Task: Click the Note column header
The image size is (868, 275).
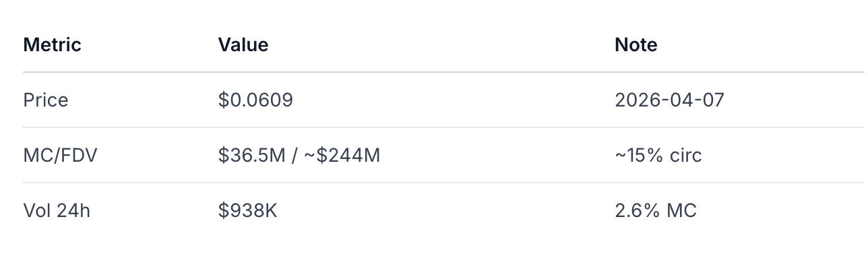Action: pyautogui.click(x=635, y=45)
